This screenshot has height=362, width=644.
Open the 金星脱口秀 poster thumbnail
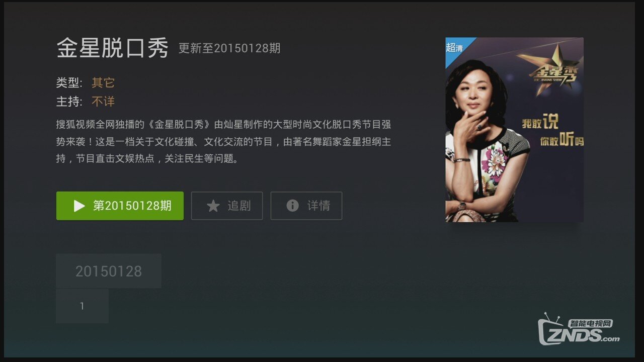pos(515,130)
